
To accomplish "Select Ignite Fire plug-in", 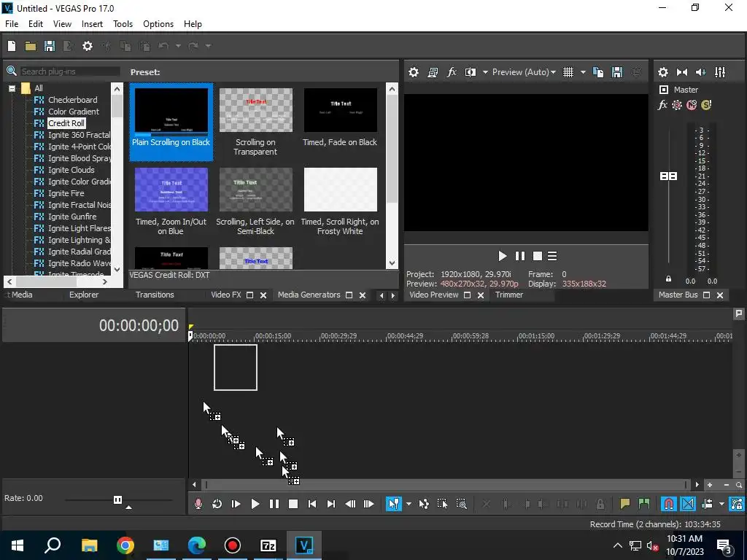I will click(x=66, y=193).
